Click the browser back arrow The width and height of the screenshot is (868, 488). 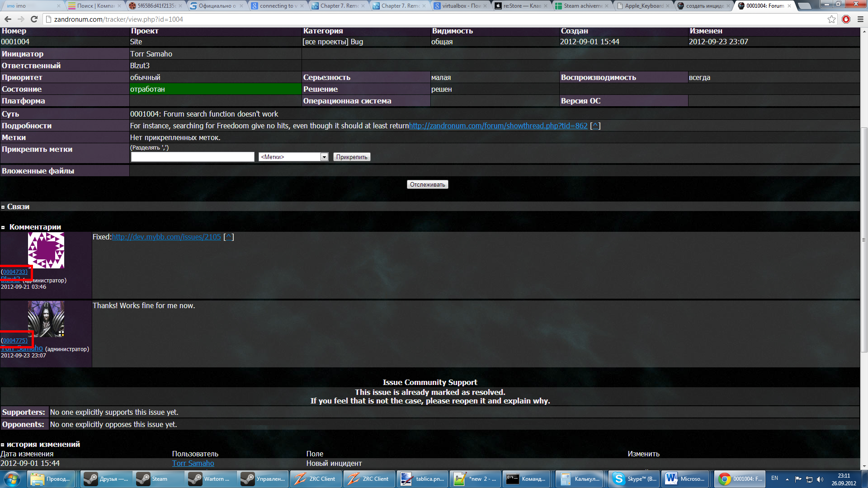8,19
